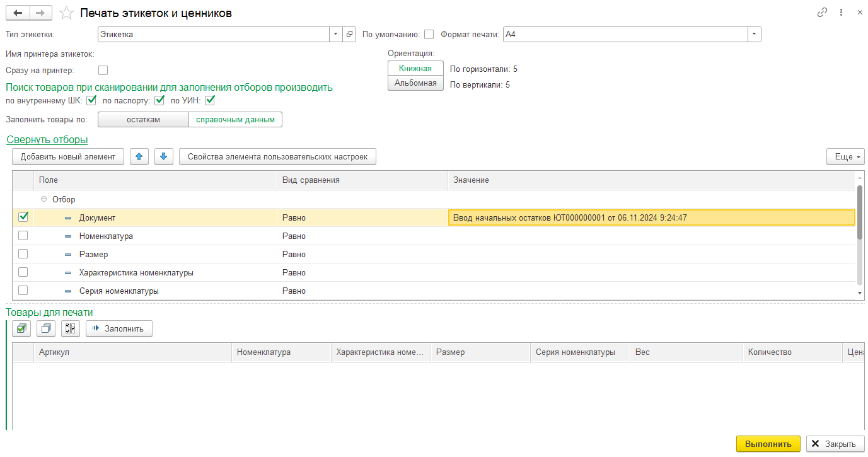Image resolution: width=868 pixels, height=457 pixels.
Task: Select the Характеристика номенклатуры filter row
Action: tap(434, 272)
